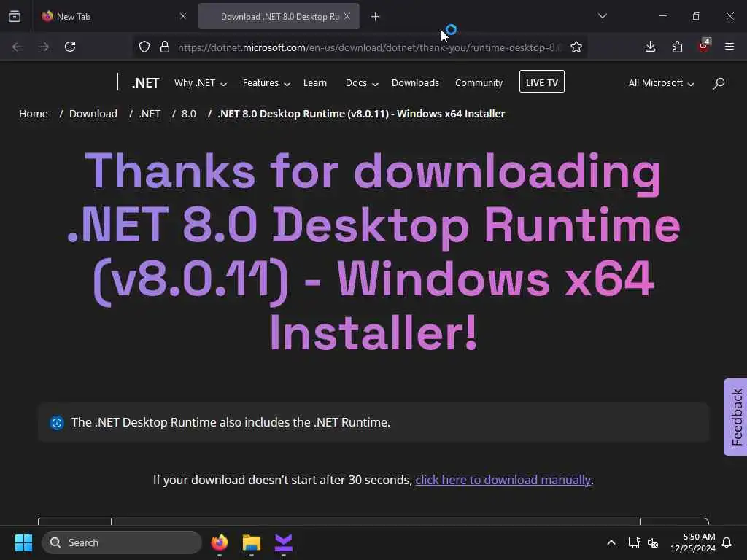Screen dimensions: 747x560
Task: Open the Feedback side tab
Action: click(735, 417)
